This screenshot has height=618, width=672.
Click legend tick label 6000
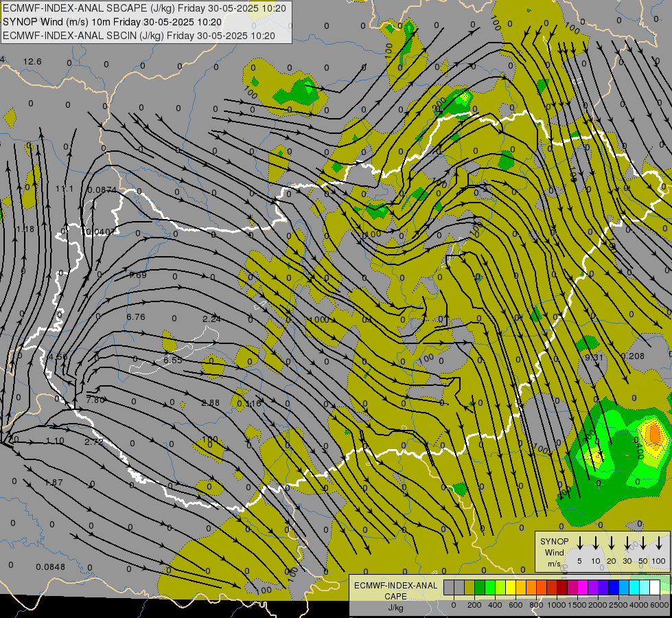(660, 605)
